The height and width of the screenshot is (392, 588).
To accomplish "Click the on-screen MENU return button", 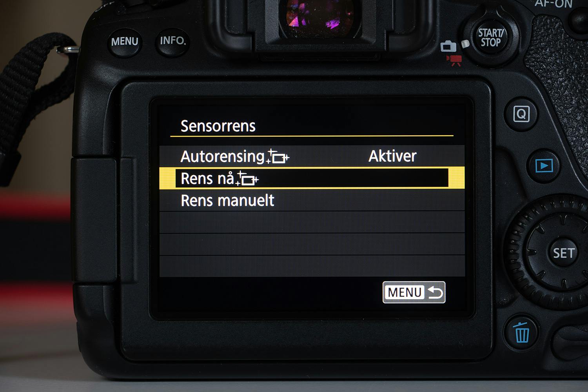I will click(x=414, y=292).
